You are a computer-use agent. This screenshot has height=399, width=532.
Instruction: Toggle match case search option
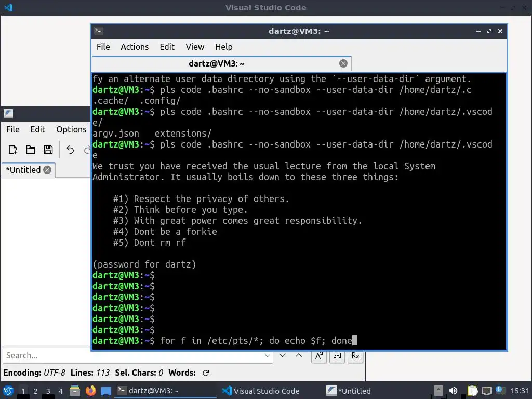coord(319,356)
